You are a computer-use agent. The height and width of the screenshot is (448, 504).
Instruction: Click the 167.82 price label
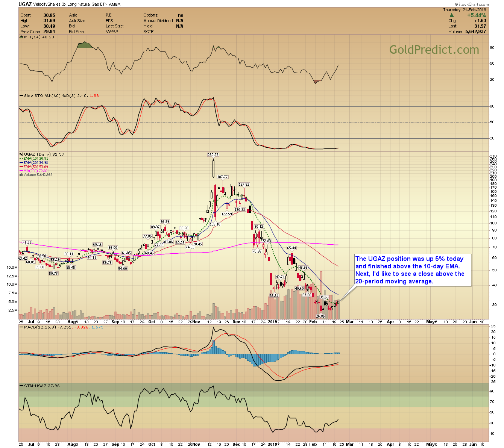pos(244,185)
